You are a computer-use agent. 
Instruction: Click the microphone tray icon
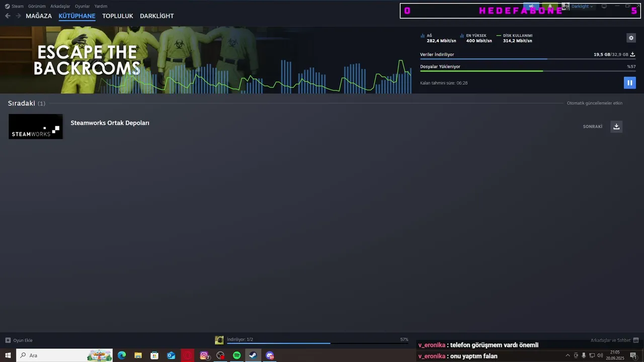(x=584, y=355)
